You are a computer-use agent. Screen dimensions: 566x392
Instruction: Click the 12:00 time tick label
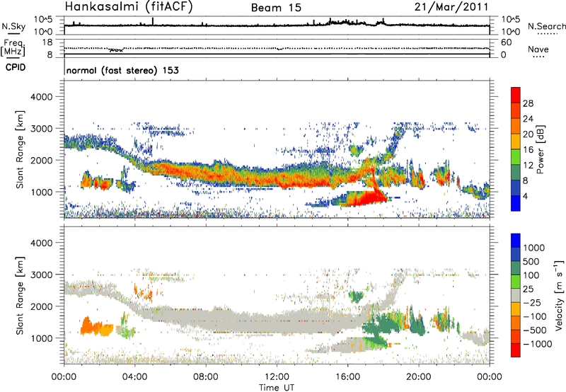pyautogui.click(x=277, y=377)
